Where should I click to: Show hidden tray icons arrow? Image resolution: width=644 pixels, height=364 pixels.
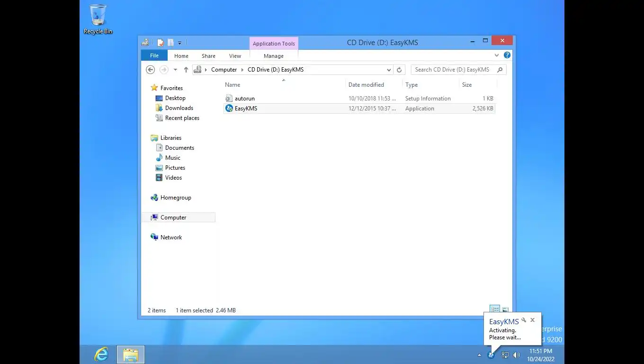(x=479, y=355)
